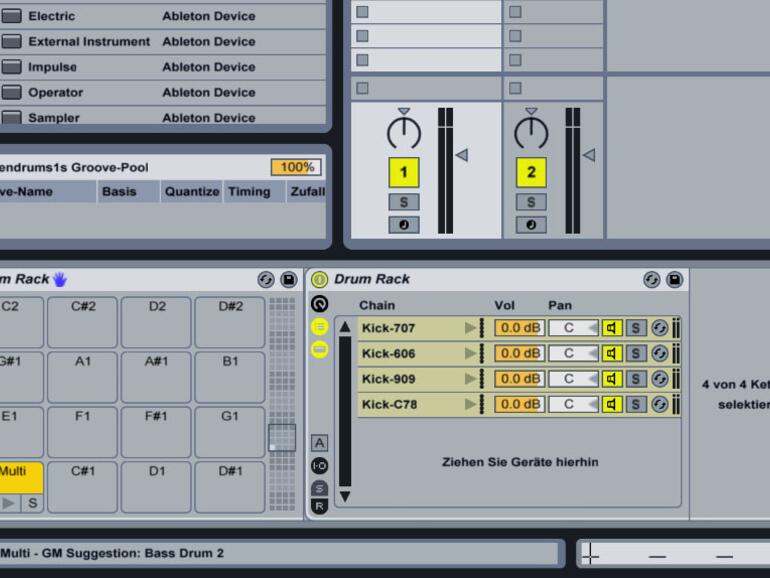770x578 pixels.
Task: Click the Basis column header
Action: [128, 192]
